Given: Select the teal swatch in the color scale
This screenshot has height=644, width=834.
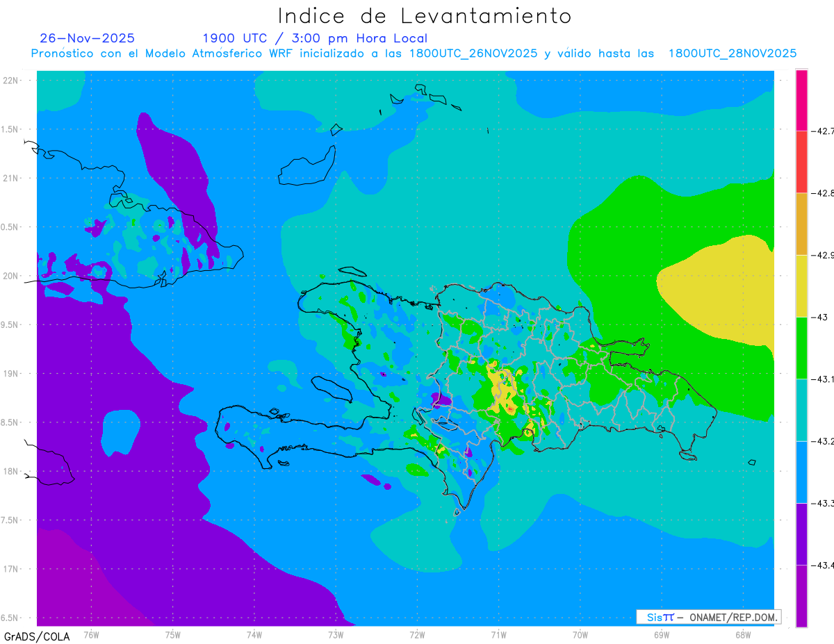Looking at the screenshot, I should 801,410.
